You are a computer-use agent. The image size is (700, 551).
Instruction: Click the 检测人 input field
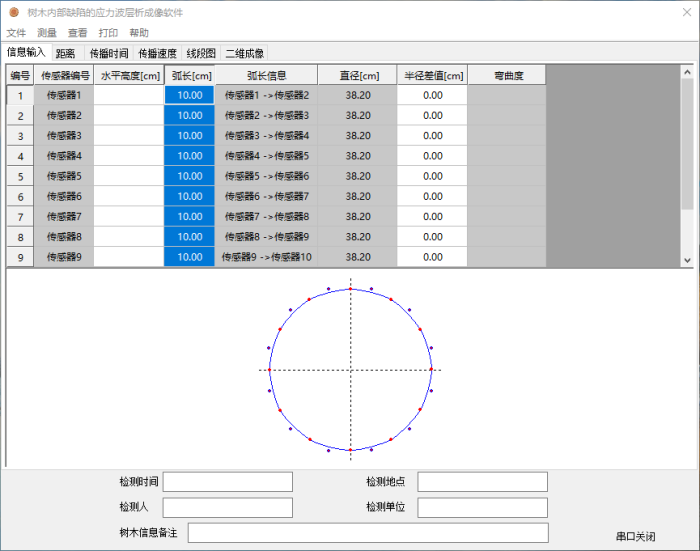227,507
